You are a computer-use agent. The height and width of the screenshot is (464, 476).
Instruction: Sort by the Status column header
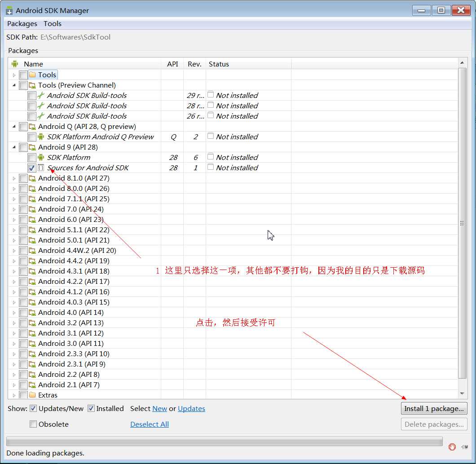(249, 64)
